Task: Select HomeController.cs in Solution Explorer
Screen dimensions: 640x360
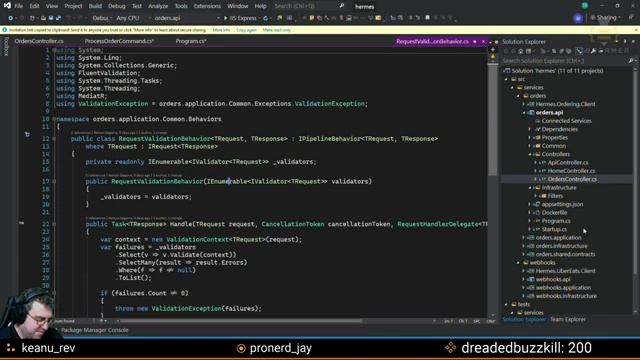Action: 571,171
